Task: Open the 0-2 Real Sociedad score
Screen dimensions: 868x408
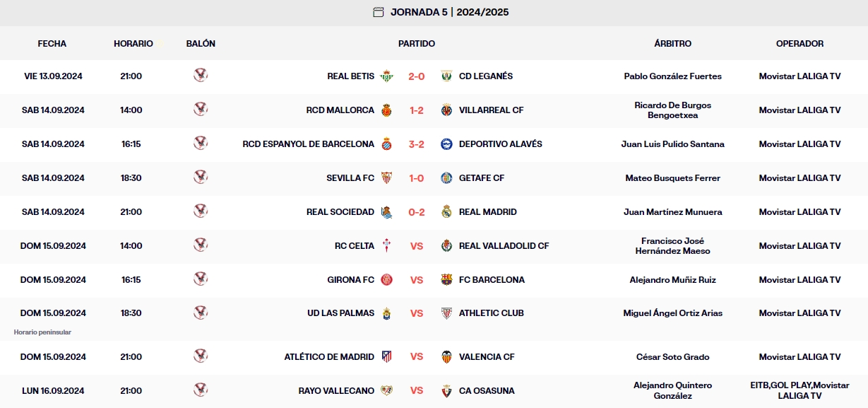Action: [x=417, y=212]
